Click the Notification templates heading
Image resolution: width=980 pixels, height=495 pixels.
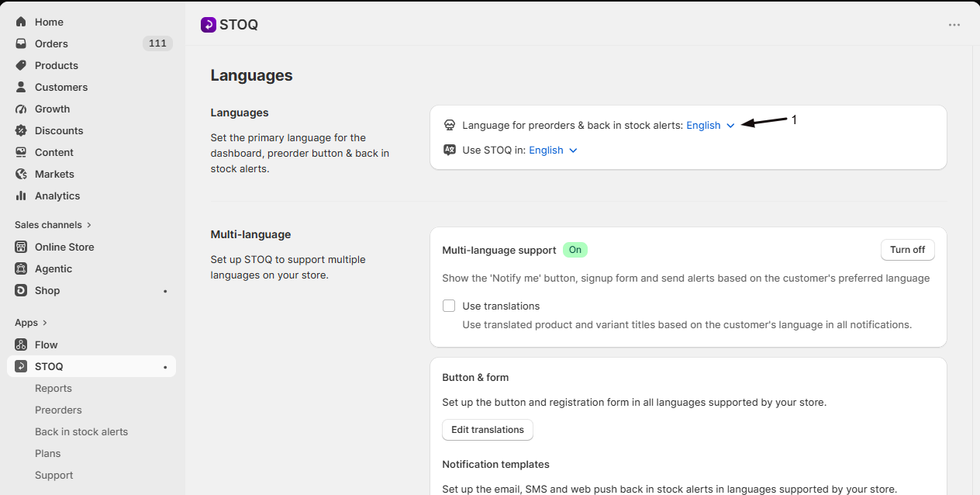pyautogui.click(x=495, y=465)
